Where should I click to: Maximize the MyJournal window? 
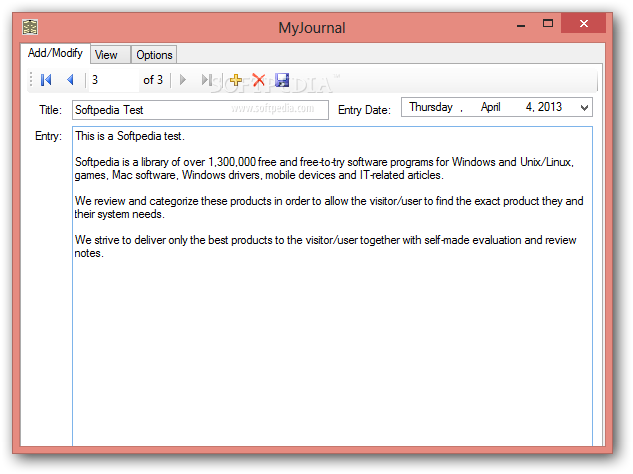click(547, 23)
